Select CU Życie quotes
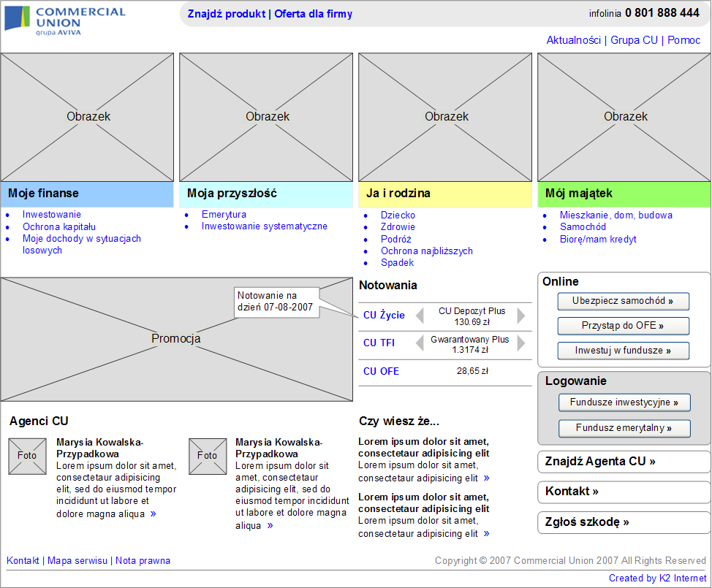Viewport: 712px width, 588px height. [x=384, y=316]
